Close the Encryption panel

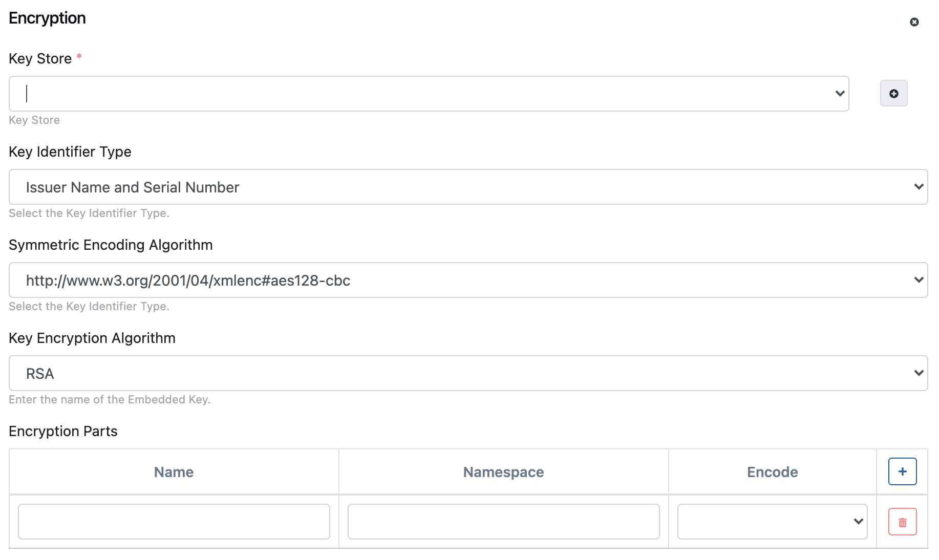tap(914, 22)
